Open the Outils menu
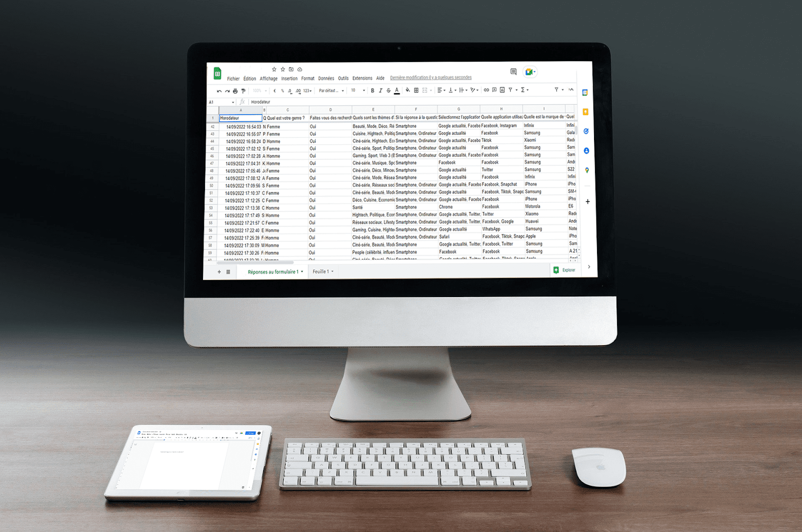802x532 pixels. tap(343, 78)
